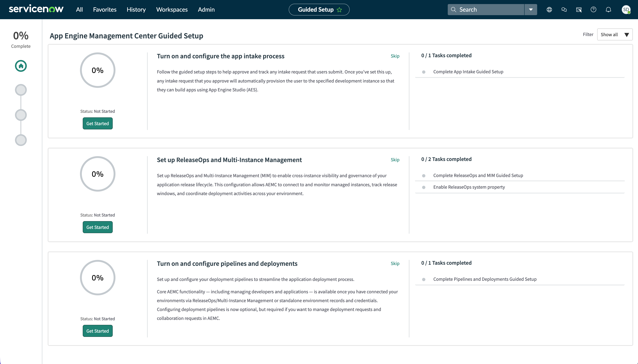Screen dimensions: 638x364
Task: Click the status dot beside Complete App Intake Guided Setup
Action: point(424,72)
